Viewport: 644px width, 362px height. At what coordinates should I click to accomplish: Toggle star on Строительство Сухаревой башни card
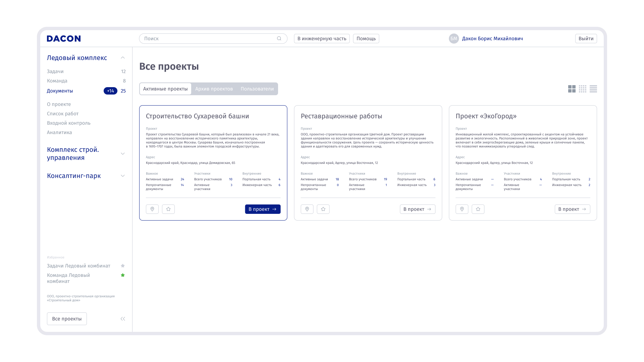pos(168,209)
